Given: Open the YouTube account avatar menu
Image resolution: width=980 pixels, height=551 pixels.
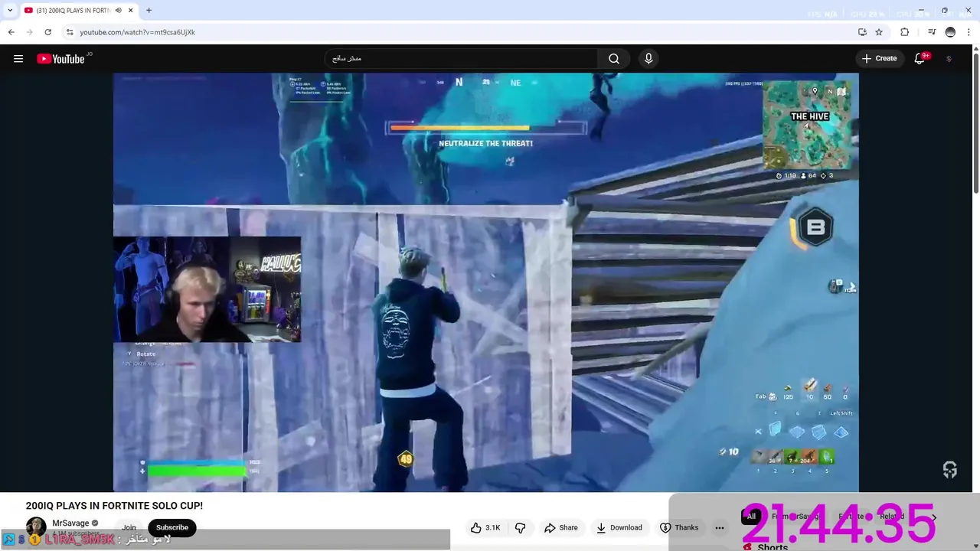Looking at the screenshot, I should tap(949, 59).
